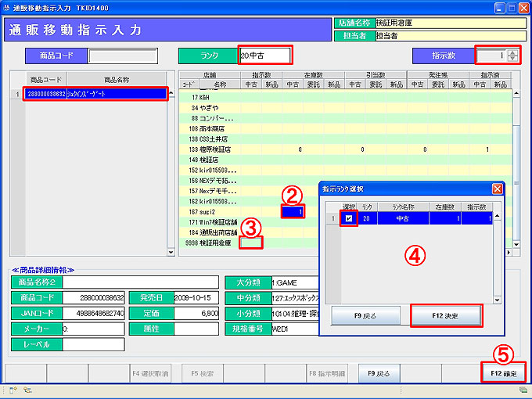This screenshot has width=532, height=399.
Task: Click the ランク field showing 20:中古
Action: click(264, 56)
